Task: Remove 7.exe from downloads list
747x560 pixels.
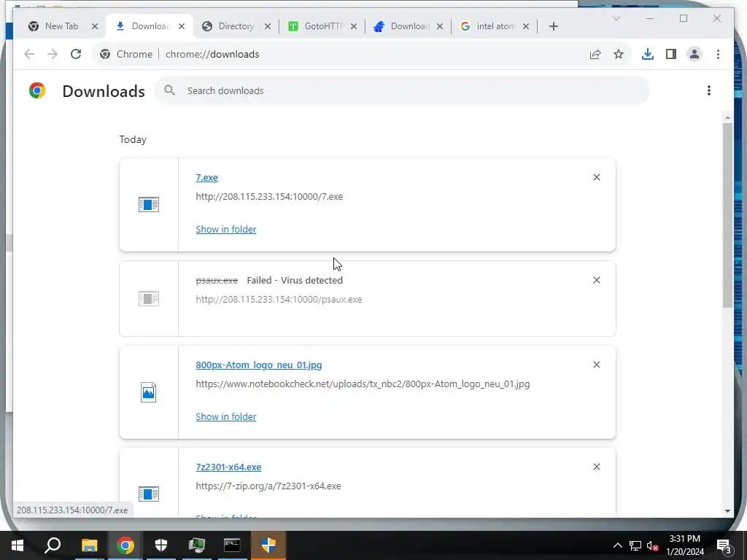Action: click(597, 177)
